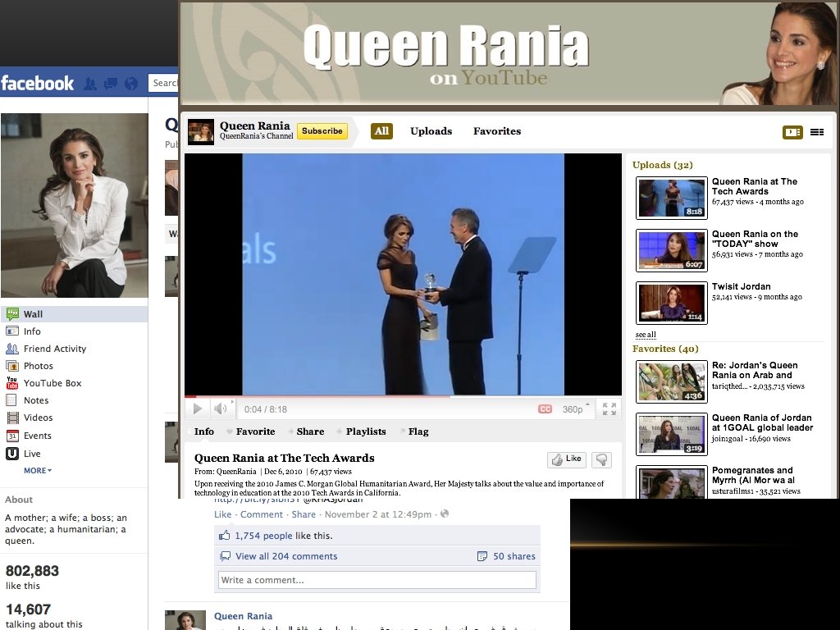840x630 pixels.
Task: Open Queen Rania post author link
Action: click(243, 616)
